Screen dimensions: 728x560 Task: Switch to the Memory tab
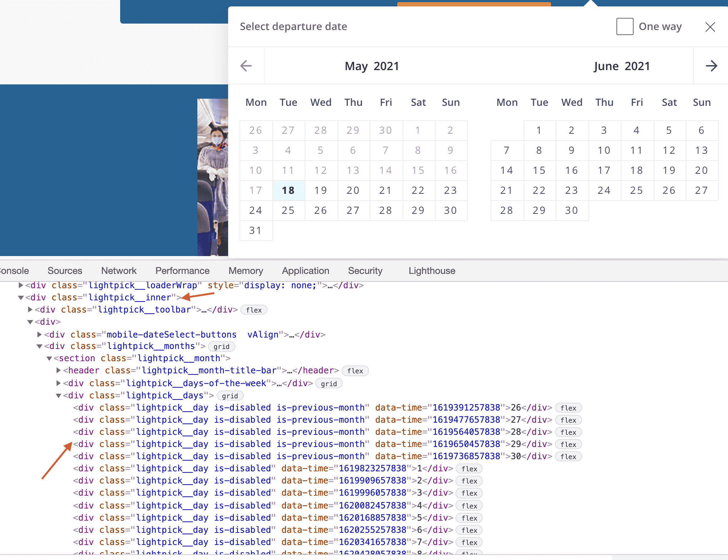[x=246, y=271]
